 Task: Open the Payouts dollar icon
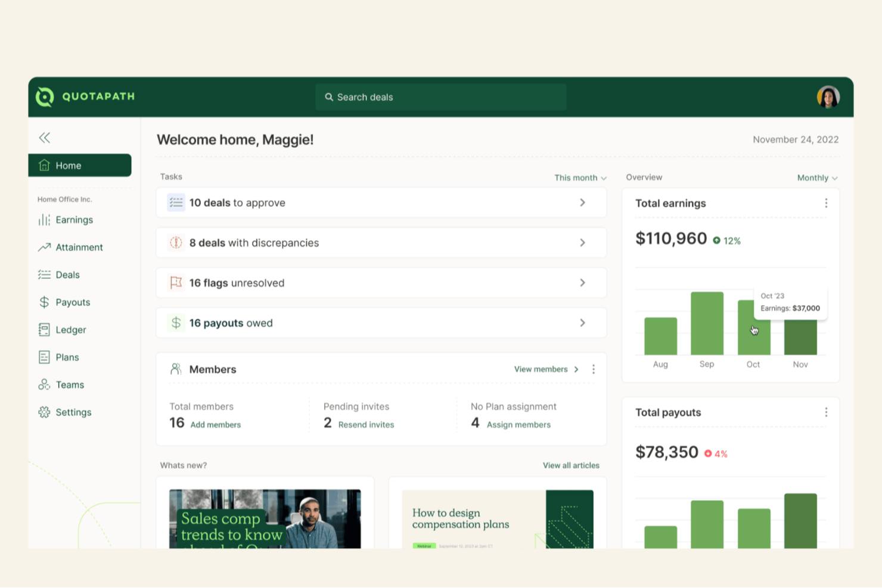(44, 302)
